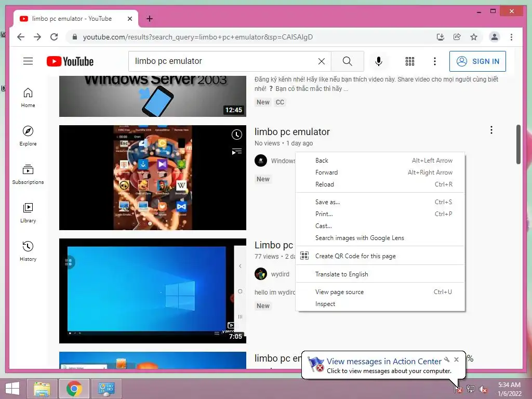Click Watch later clock on phone thumbnail
Viewport: 532px width, 399px height.
237,135
